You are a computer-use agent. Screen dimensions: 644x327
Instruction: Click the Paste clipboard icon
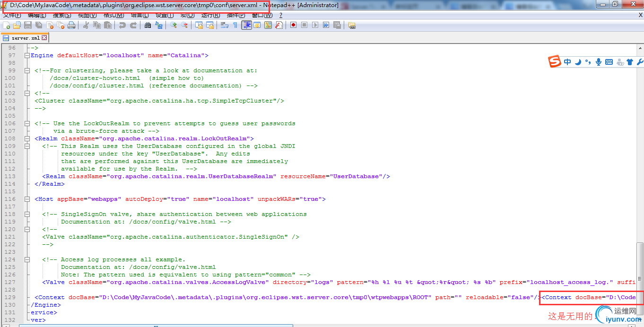point(107,25)
